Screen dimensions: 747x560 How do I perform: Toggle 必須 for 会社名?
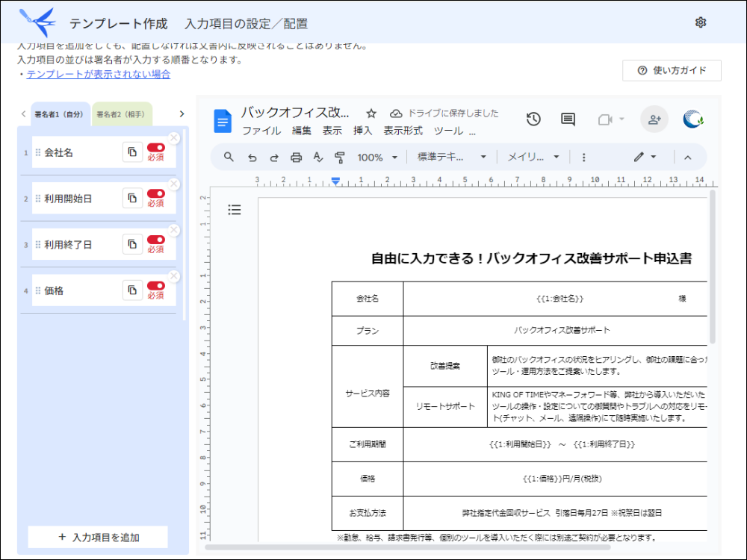156,148
